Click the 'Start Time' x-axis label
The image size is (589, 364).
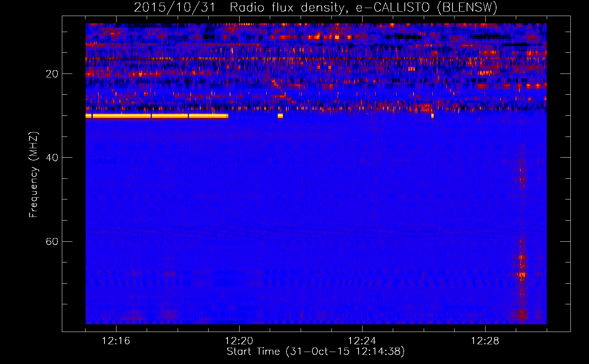tap(315, 352)
